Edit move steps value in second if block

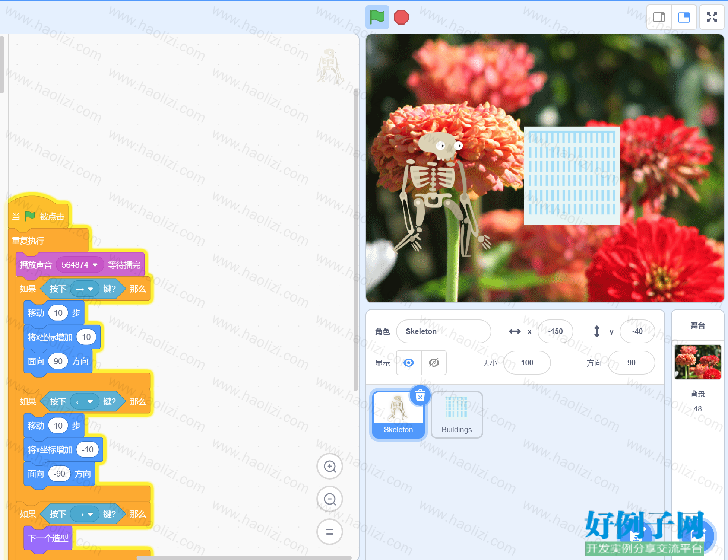(58, 426)
